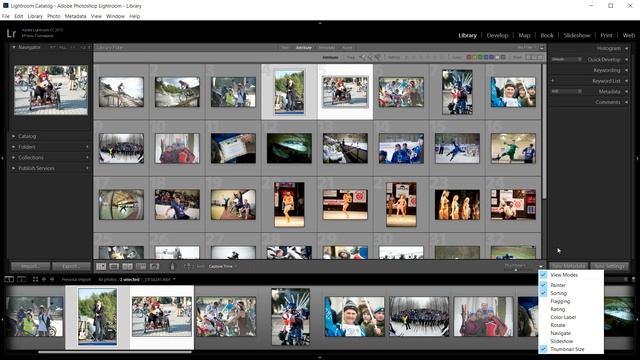Viewport: 640px width, 360px height.
Task: Enable Color Label in toolbar content menu
Action: (x=563, y=317)
